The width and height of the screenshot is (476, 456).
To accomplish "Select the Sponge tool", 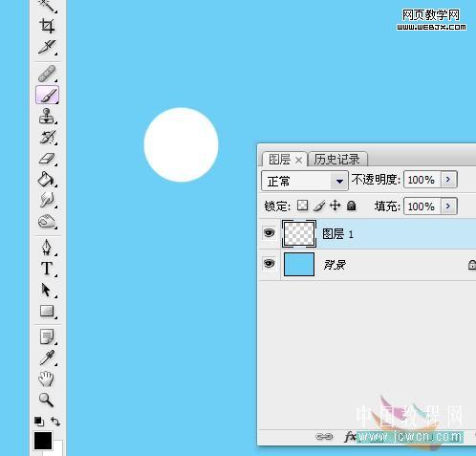I will pyautogui.click(x=47, y=222).
